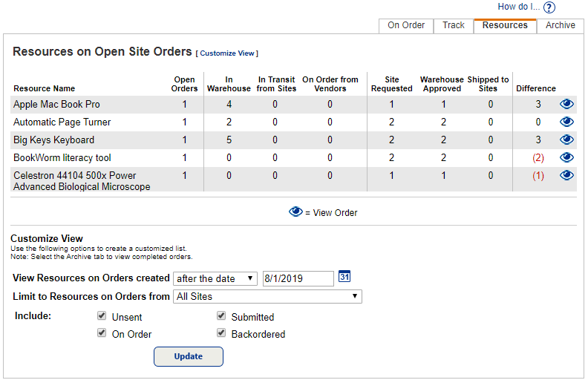Click the Apple Mac Book Pro name
588x380 pixels.
click(x=56, y=104)
